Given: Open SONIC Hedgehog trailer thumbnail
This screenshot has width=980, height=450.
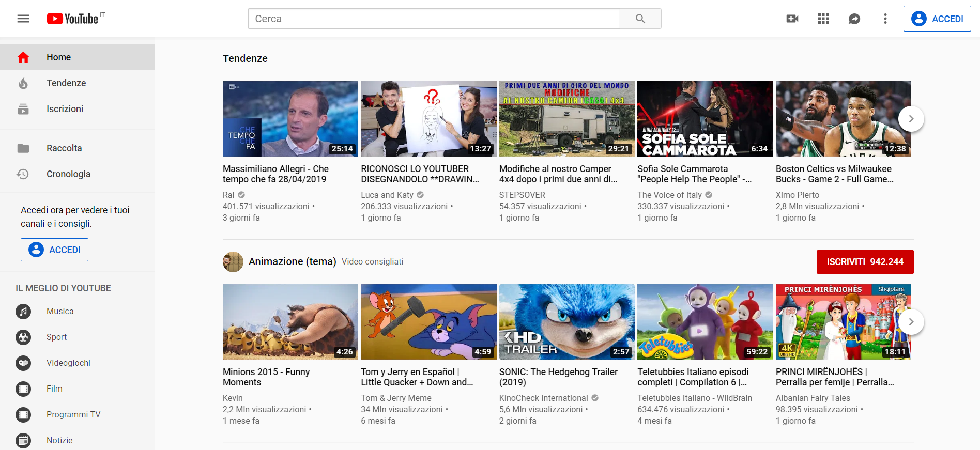Looking at the screenshot, I should click(567, 322).
